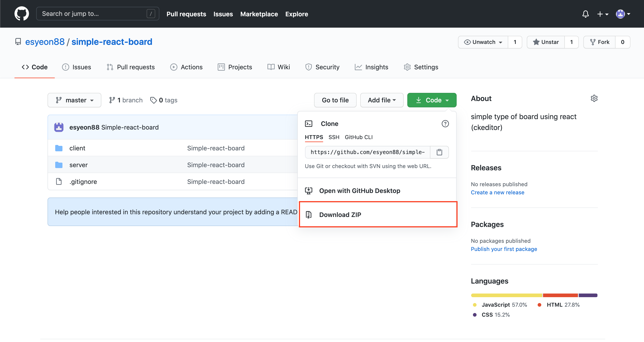The height and width of the screenshot is (342, 644).
Task: Expand the master branch dropdown
Action: (74, 100)
